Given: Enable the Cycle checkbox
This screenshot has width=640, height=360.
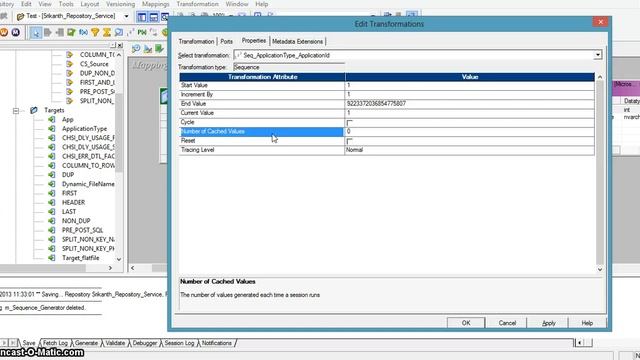Looking at the screenshot, I should 349,122.
